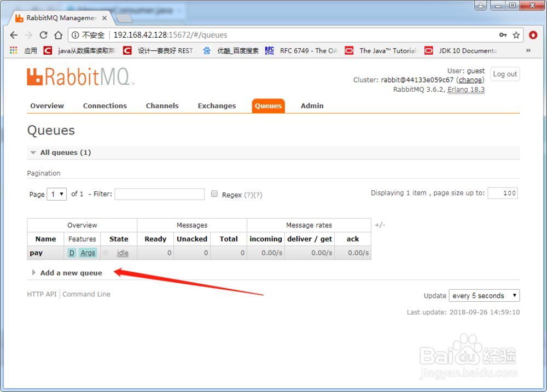Sort by Ready messages column
This screenshot has width=547, height=392.
pos(155,239)
